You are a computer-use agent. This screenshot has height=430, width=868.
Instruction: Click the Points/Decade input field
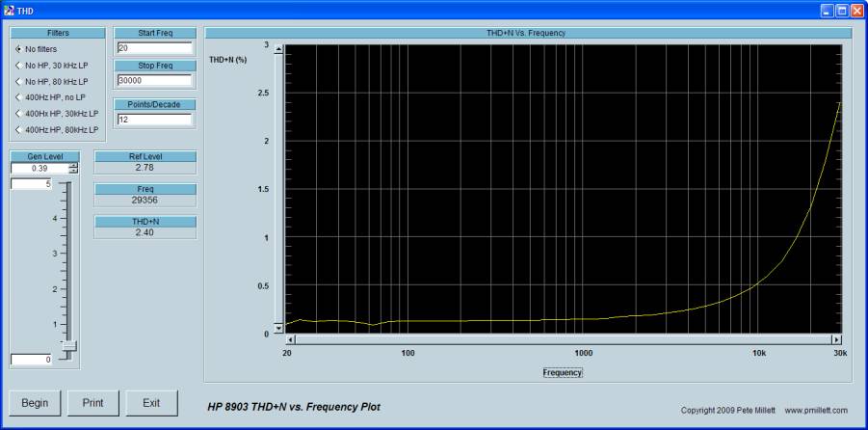(154, 120)
